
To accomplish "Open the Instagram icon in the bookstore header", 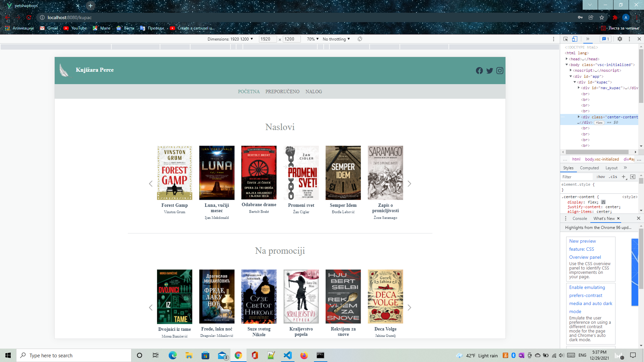I will [500, 71].
